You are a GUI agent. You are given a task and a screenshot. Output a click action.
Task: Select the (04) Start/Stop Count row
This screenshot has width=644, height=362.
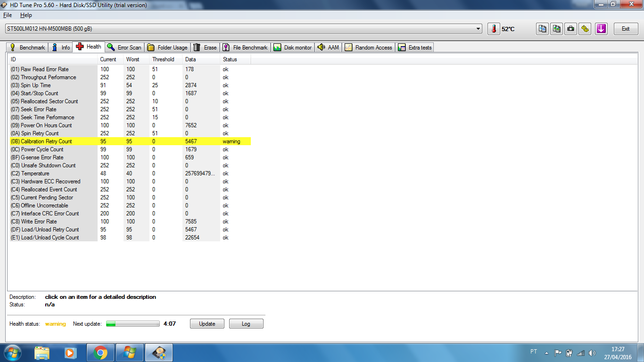click(x=129, y=93)
